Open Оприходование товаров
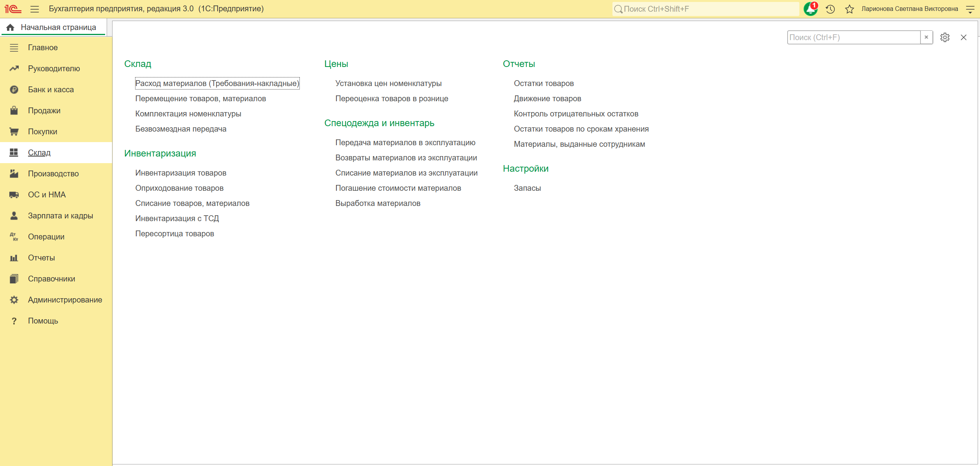Image resolution: width=980 pixels, height=466 pixels. coord(179,188)
